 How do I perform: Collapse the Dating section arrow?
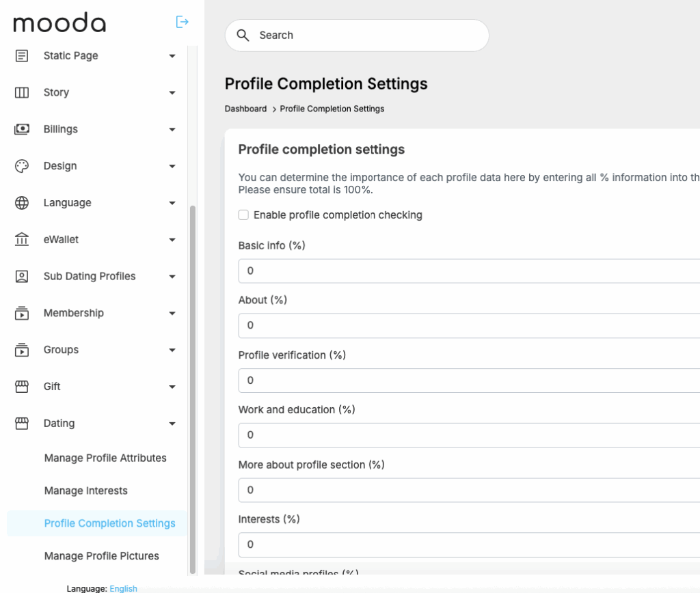pos(172,424)
